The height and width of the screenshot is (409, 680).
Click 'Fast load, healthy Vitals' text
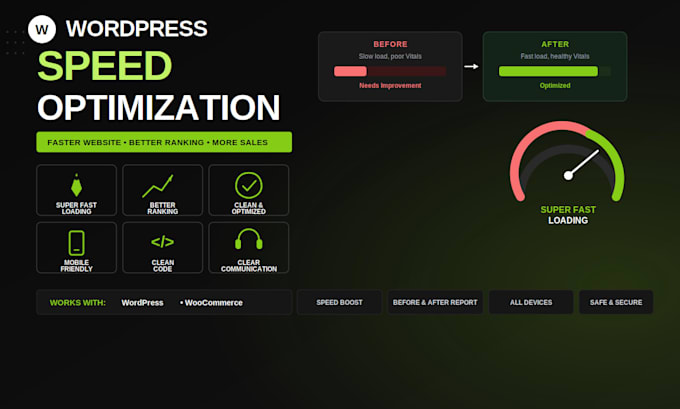point(555,56)
